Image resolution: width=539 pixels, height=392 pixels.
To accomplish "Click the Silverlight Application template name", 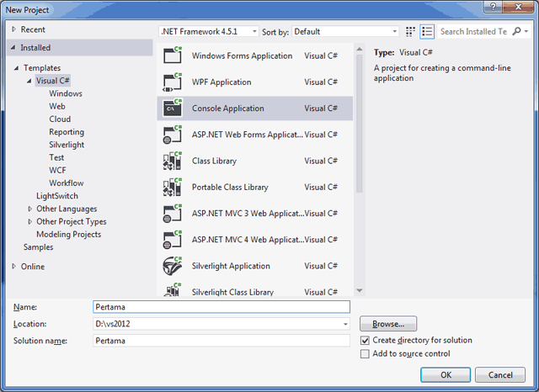I will click(x=231, y=266).
